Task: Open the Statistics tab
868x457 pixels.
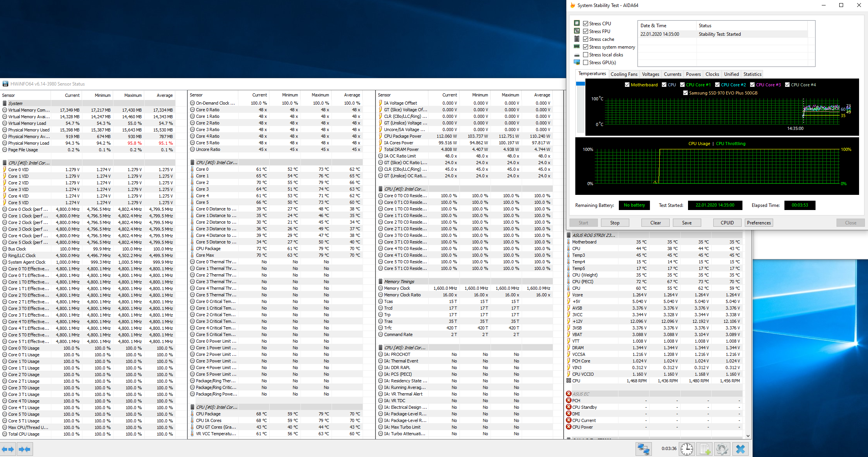Action: pos(752,74)
